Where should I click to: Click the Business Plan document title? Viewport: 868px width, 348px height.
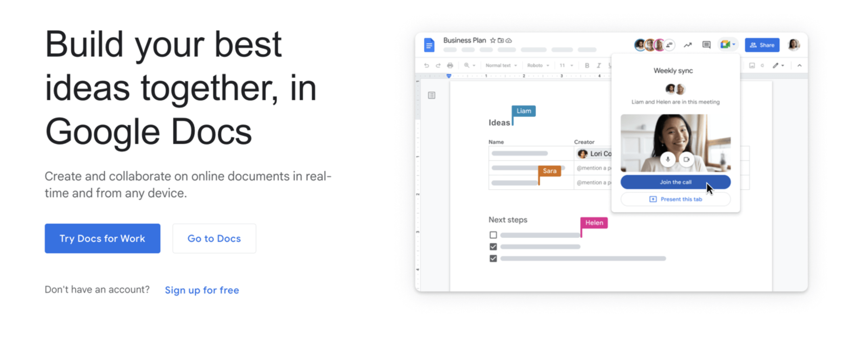(464, 41)
